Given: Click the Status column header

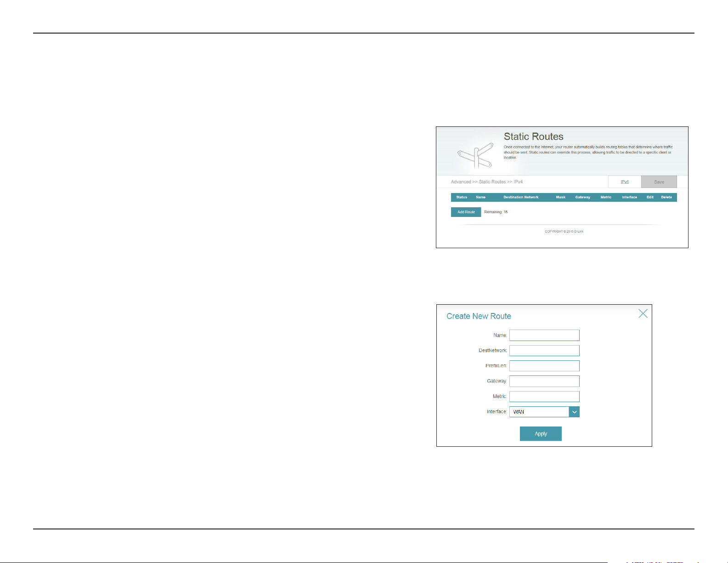Looking at the screenshot, I should [x=462, y=197].
